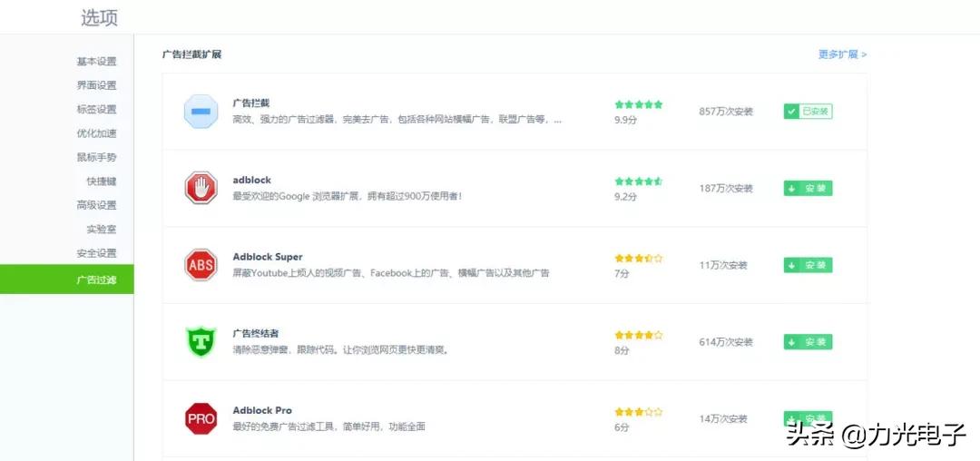
Task: Click the 广告终结者 green shield icon
Action: [x=201, y=342]
